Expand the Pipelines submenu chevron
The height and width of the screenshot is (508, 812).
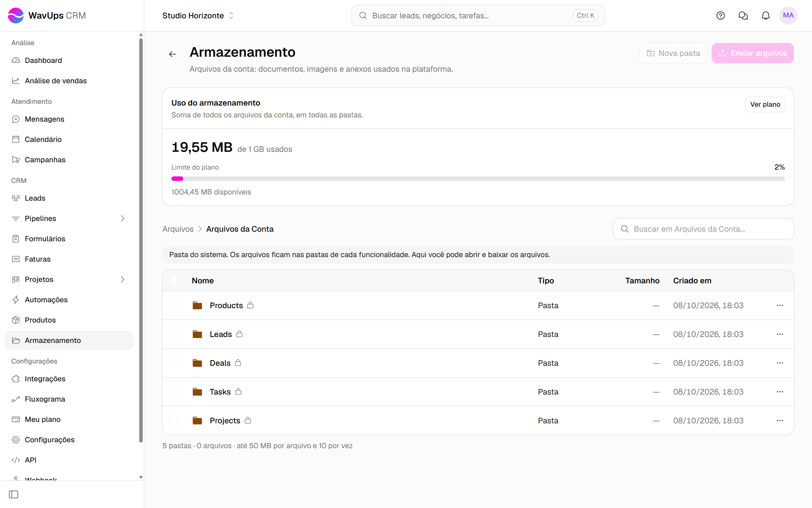click(122, 218)
